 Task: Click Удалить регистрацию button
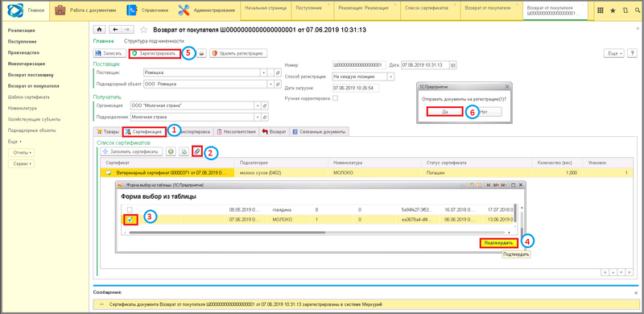tap(238, 53)
